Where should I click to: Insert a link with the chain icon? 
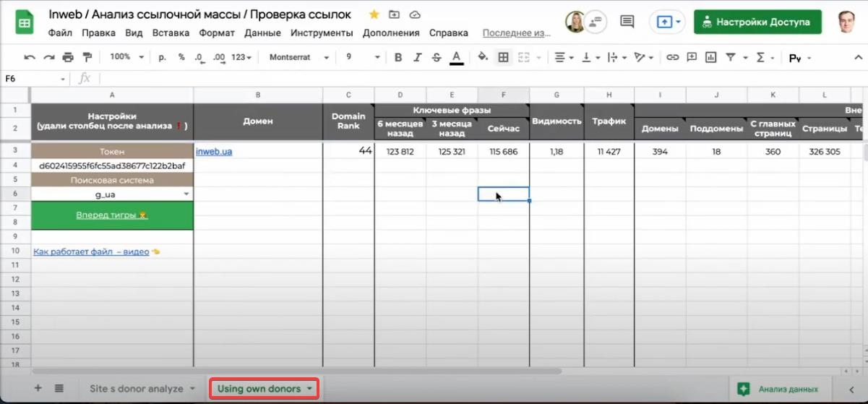click(672, 57)
